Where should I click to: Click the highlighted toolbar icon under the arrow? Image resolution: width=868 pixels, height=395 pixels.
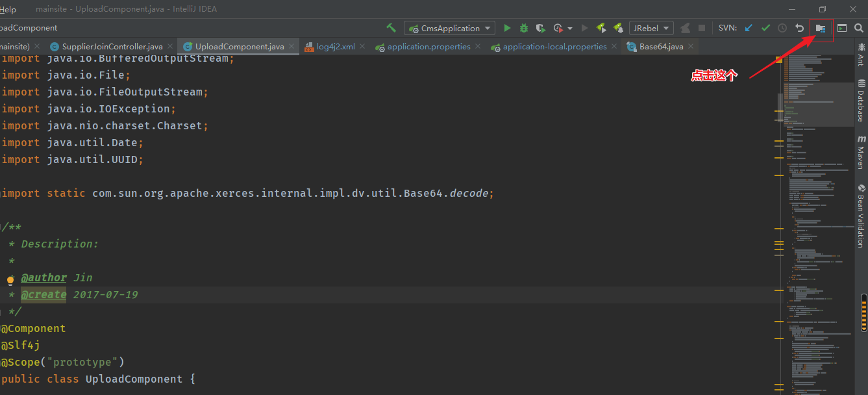(x=821, y=29)
